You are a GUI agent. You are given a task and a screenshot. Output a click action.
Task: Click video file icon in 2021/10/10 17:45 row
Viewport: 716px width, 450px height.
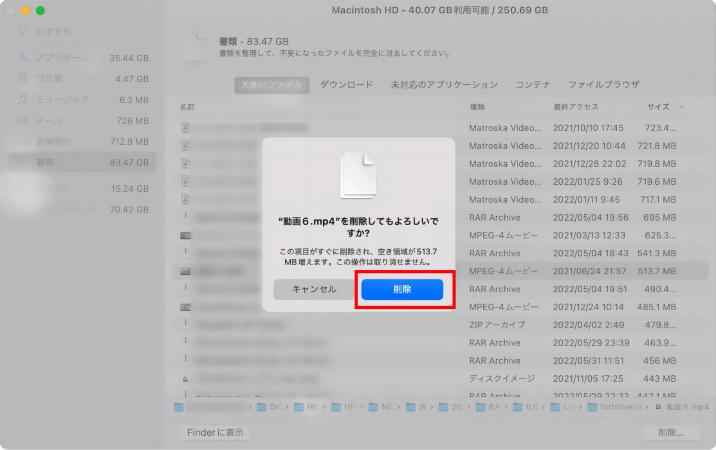(x=185, y=127)
